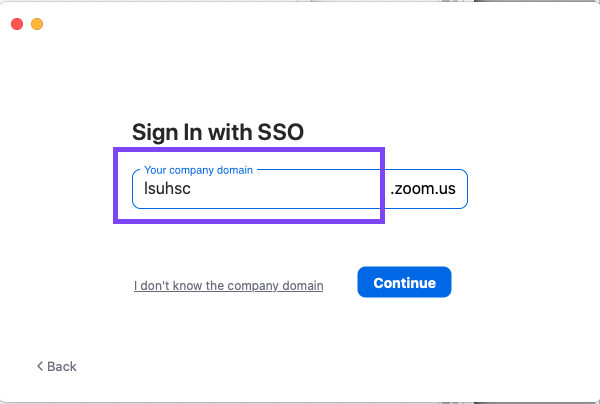Click the blank title bar area
The height and width of the screenshot is (404, 600).
(x=300, y=23)
